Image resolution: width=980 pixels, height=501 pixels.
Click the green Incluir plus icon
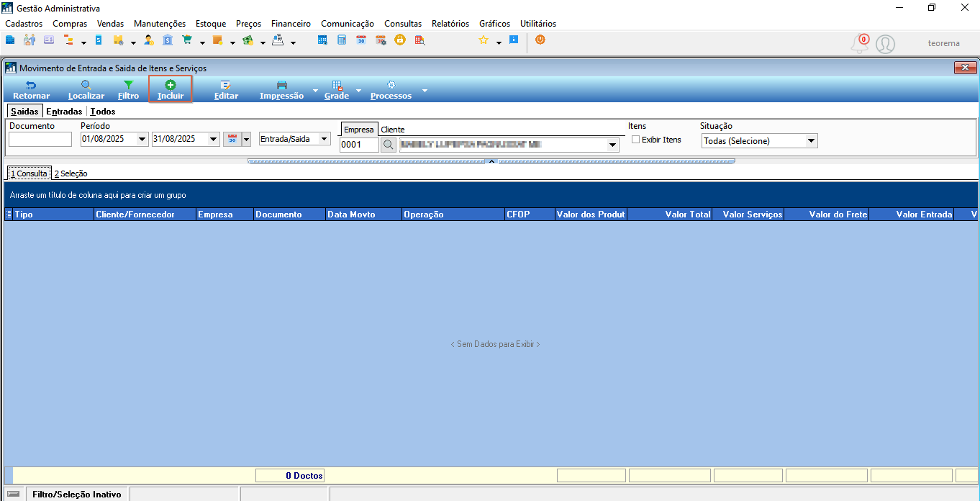click(x=171, y=85)
